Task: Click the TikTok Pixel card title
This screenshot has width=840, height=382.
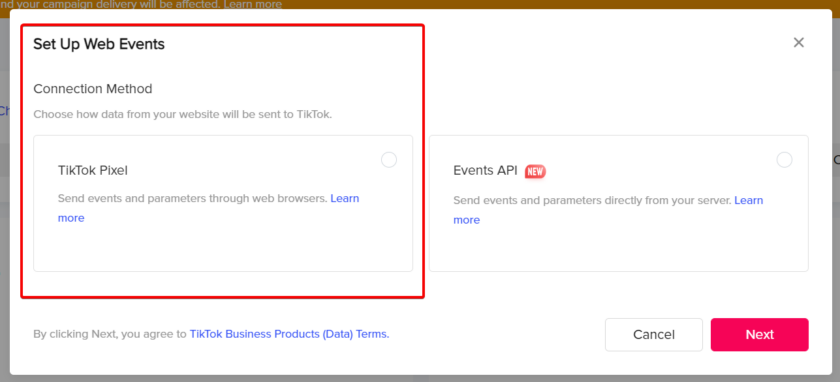Action: (x=93, y=170)
